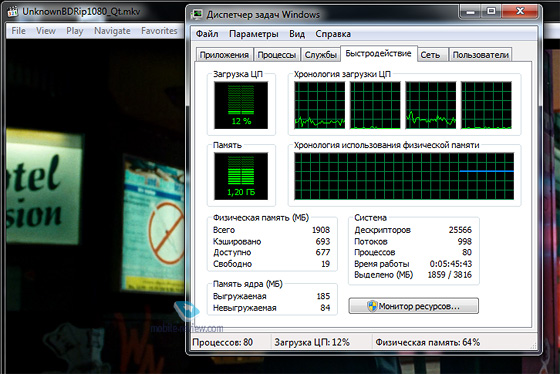Viewport: 560px width, 374px height.
Task: Click the Загрузка ЦП 12 % gauge
Action: point(241,105)
